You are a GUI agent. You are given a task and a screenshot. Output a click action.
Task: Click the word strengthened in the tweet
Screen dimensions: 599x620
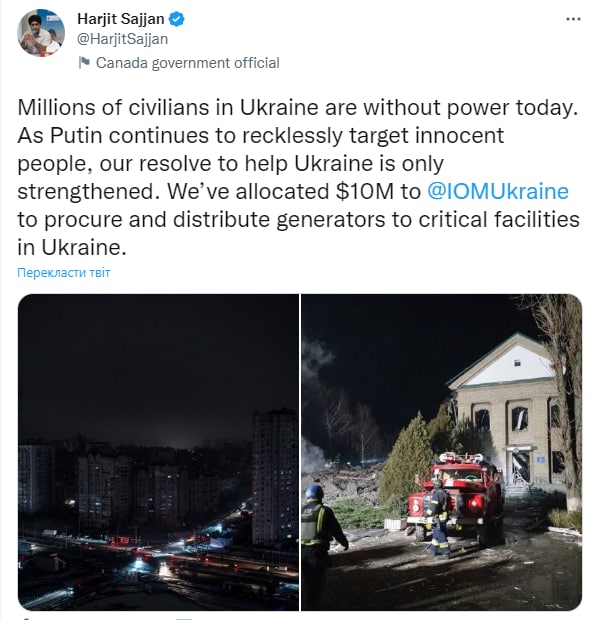click(86, 191)
